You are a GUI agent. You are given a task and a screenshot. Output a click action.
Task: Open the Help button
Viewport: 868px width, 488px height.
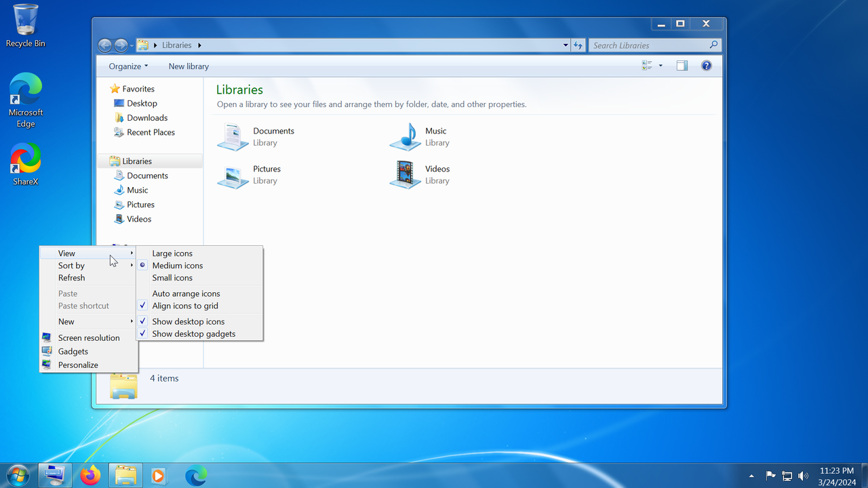(706, 66)
